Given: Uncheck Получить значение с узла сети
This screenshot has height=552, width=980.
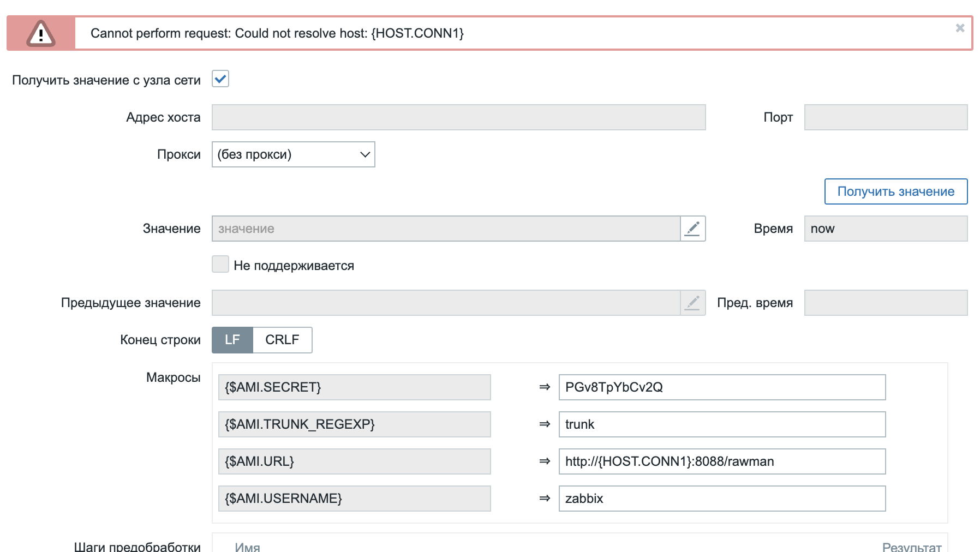Looking at the screenshot, I should [220, 79].
